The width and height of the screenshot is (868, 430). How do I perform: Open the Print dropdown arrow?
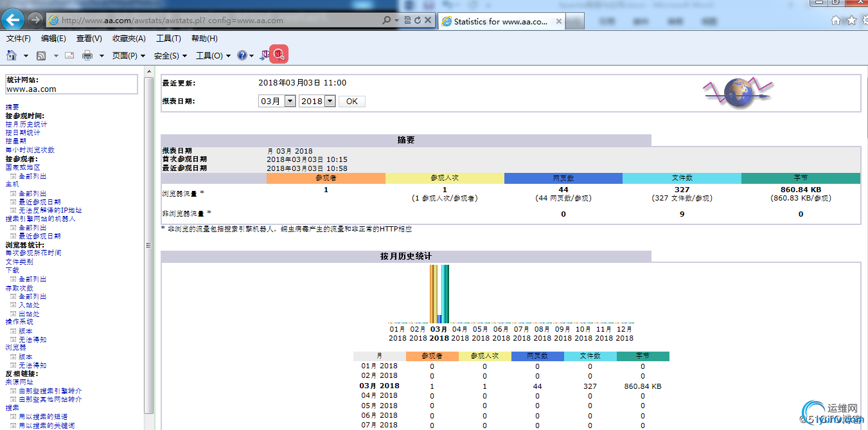(102, 56)
